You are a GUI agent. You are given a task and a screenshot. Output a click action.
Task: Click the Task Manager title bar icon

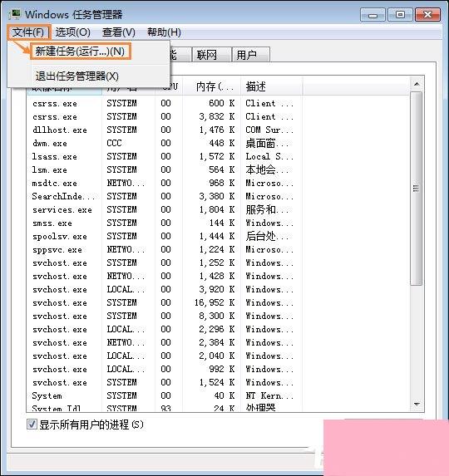click(15, 14)
